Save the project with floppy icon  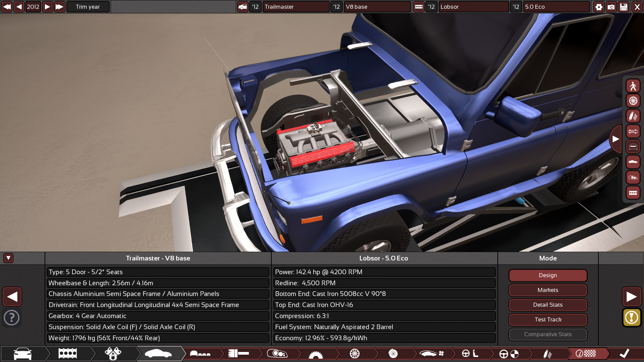coord(624,7)
